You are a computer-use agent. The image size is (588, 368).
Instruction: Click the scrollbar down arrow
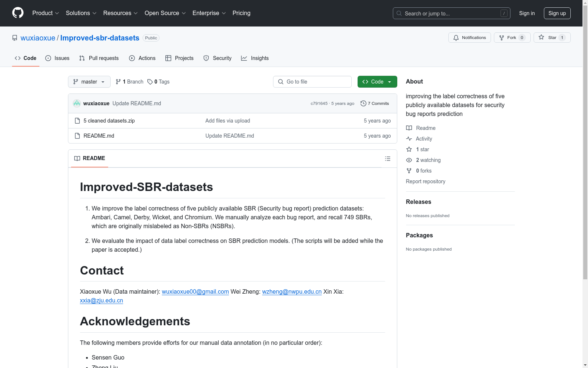(585, 365)
